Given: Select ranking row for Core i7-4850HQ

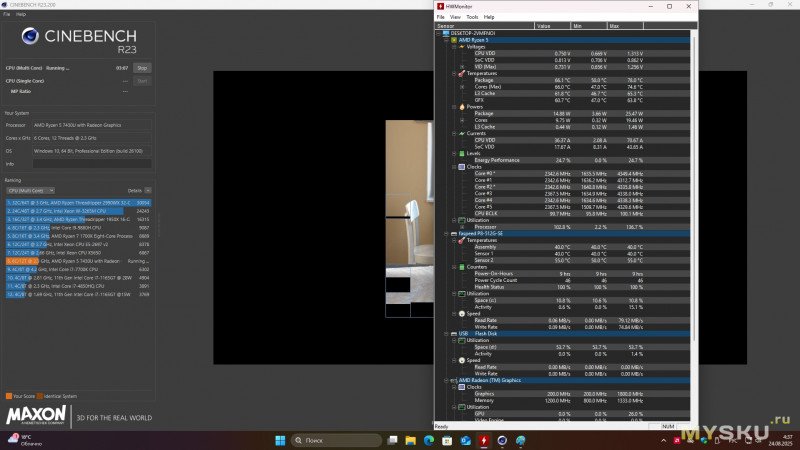Looking at the screenshot, I should pyautogui.click(x=78, y=286).
